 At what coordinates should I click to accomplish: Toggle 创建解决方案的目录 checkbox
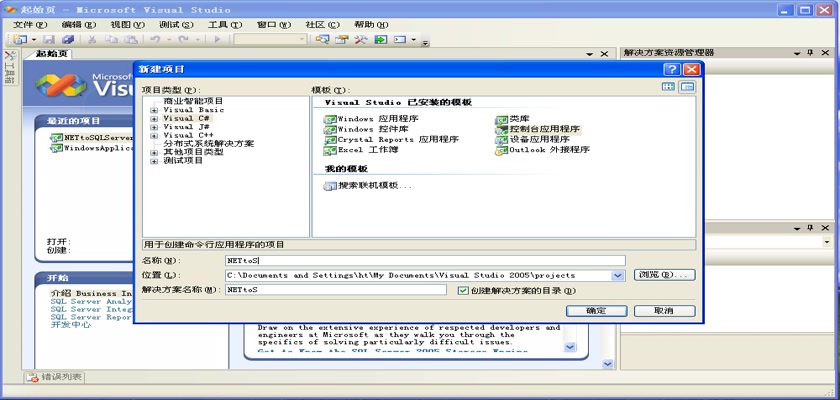tap(463, 290)
